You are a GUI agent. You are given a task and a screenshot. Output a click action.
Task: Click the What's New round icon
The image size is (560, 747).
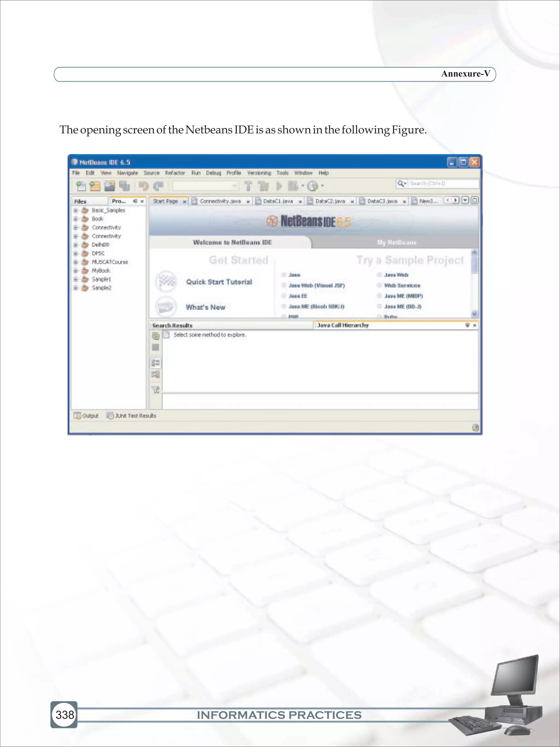[x=166, y=307]
